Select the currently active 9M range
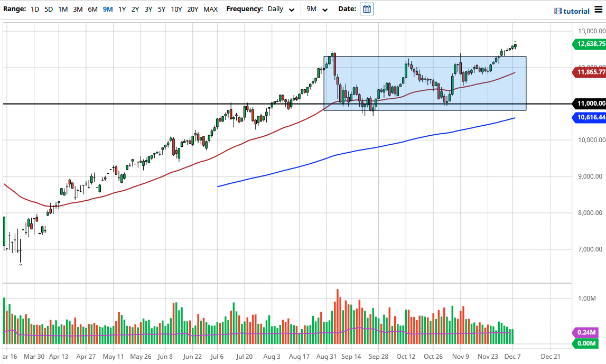 [x=108, y=9]
